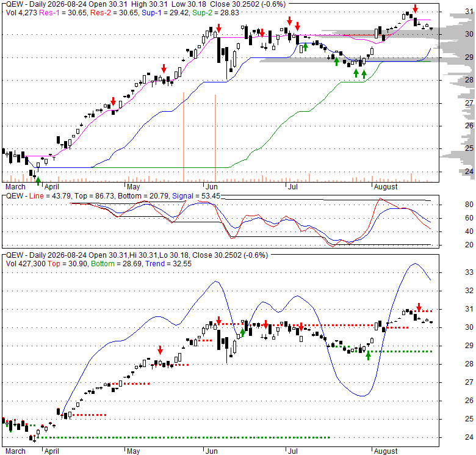Screen dimensions: 476x455
Task: Click the March label on top chart axis
Action: [15, 187]
